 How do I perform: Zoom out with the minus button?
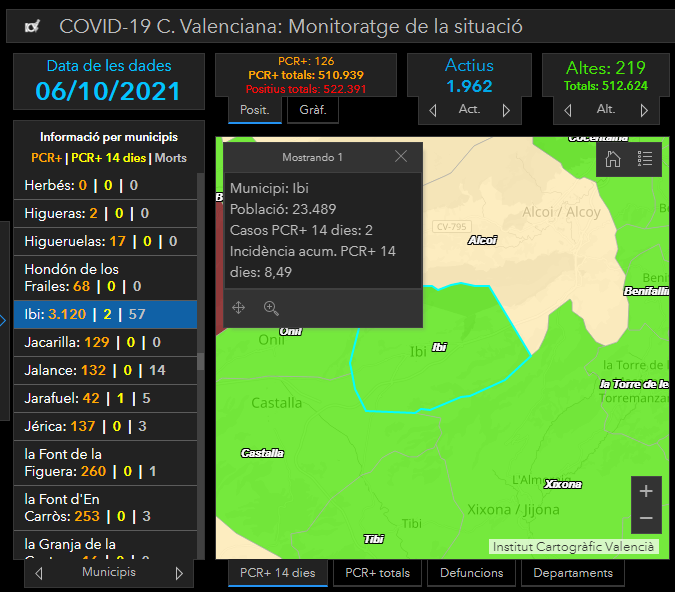coord(646,518)
